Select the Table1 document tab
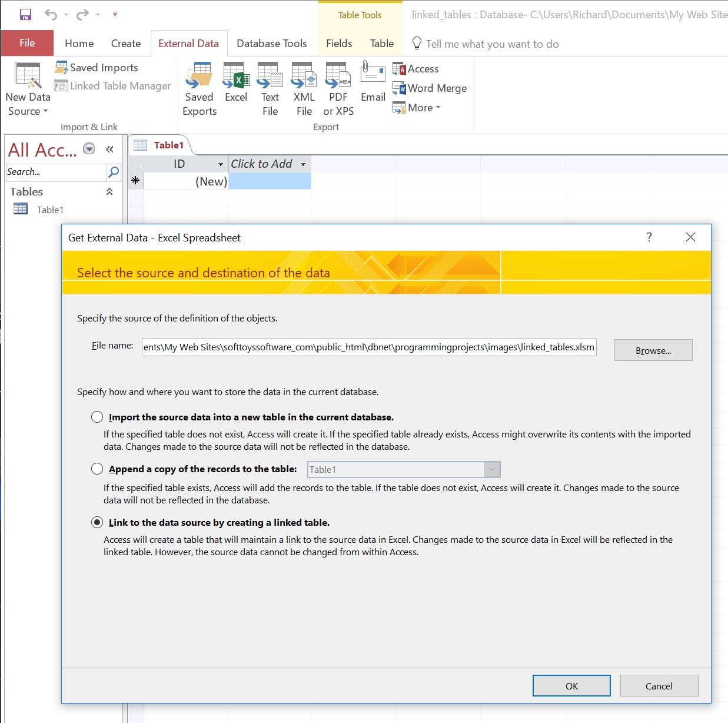 coord(161,145)
